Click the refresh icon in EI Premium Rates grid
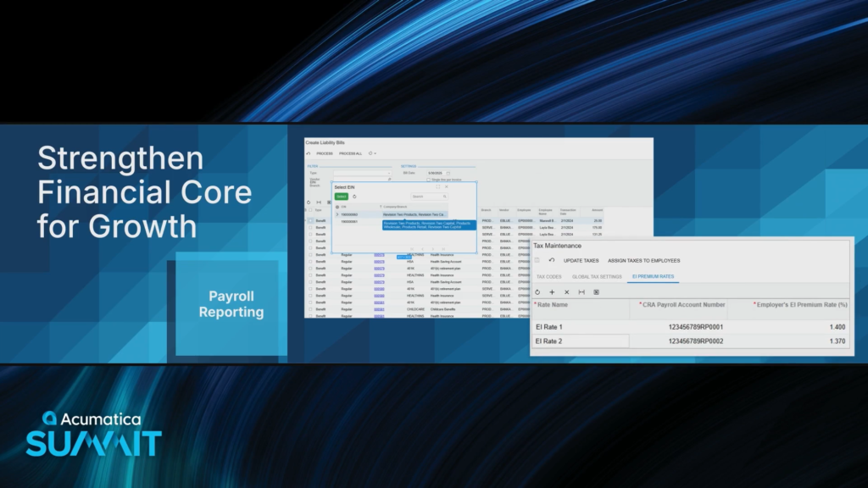 (x=537, y=291)
